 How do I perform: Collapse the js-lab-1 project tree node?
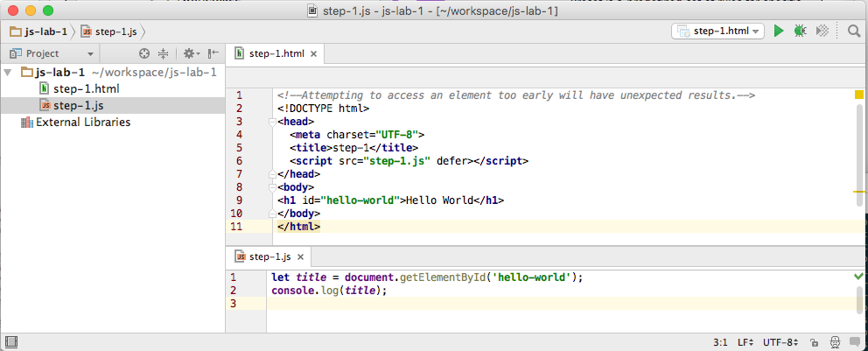click(x=9, y=72)
